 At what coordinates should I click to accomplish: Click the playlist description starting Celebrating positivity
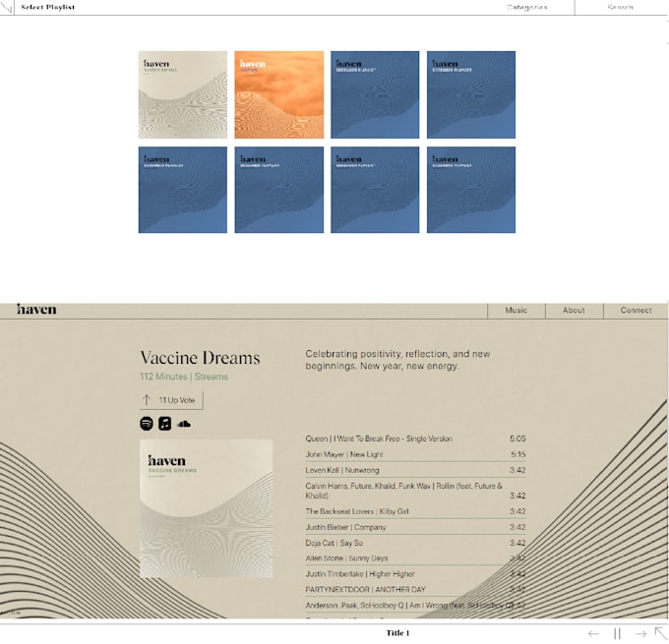pyautogui.click(x=397, y=360)
